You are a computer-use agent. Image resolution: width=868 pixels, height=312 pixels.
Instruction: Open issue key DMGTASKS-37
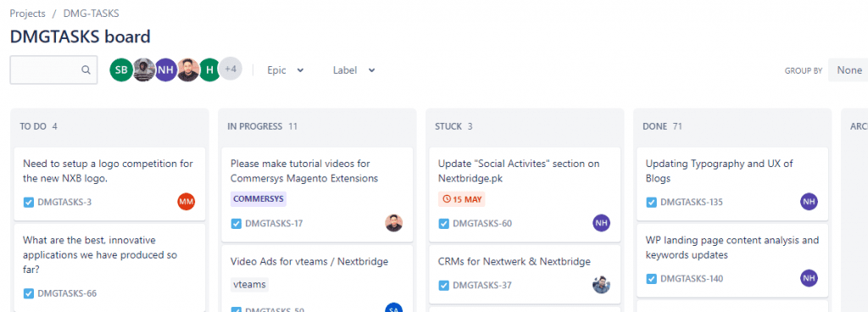point(481,286)
